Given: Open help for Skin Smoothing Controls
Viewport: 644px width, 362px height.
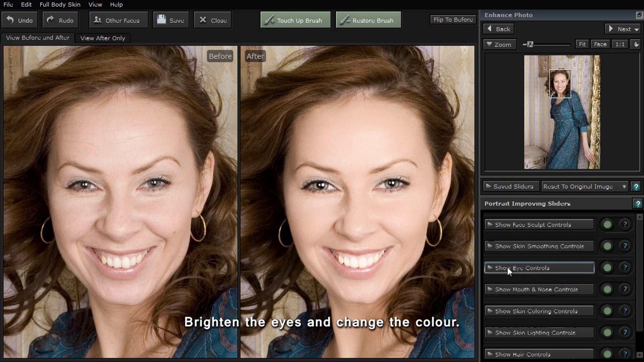Looking at the screenshot, I should coord(625,246).
